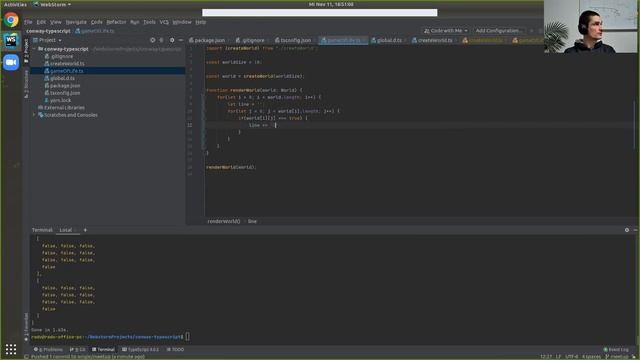Click the locate opened file icon
The height and width of the screenshot is (360, 640).
pyautogui.click(x=153, y=40)
